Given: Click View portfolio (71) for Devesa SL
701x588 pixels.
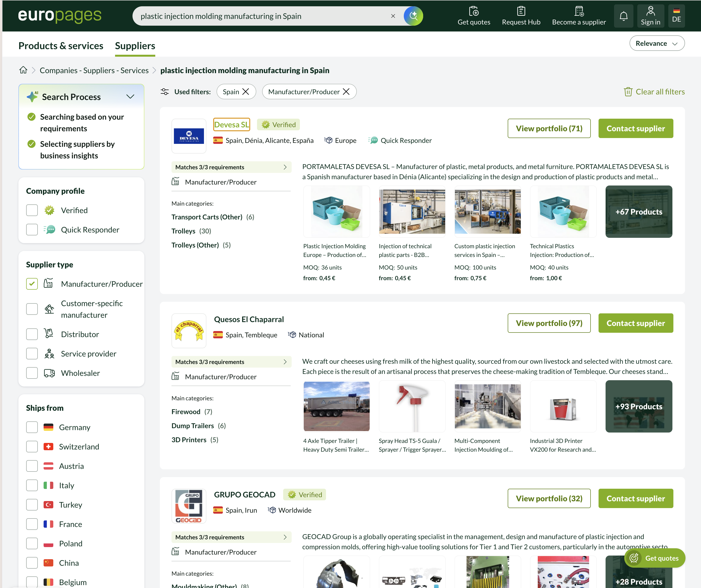Looking at the screenshot, I should tap(549, 129).
